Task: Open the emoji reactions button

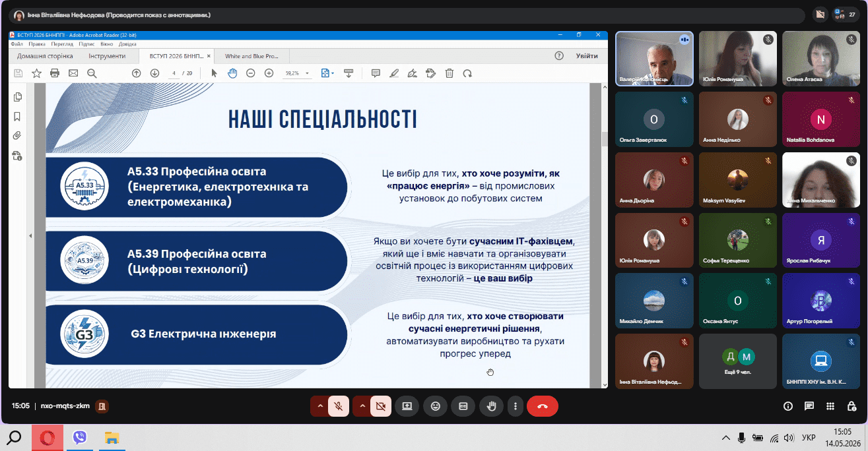Action: pyautogui.click(x=435, y=406)
